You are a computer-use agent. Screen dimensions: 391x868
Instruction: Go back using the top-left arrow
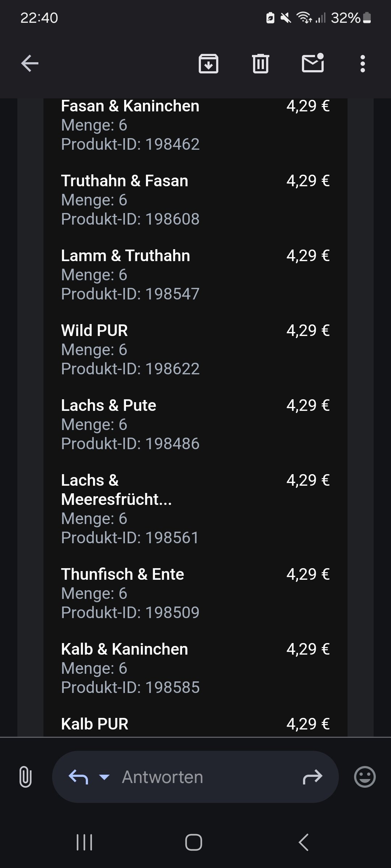[30, 64]
